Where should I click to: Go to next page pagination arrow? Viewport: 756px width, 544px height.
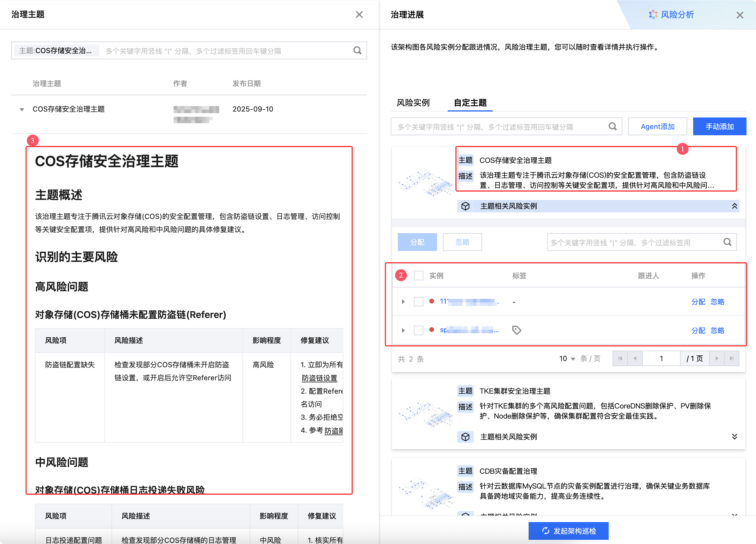pos(717,359)
